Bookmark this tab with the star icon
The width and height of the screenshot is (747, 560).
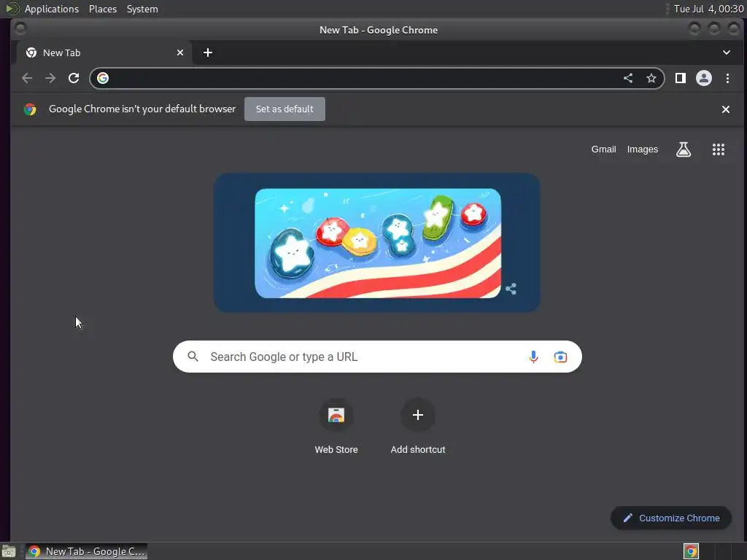[x=651, y=78]
